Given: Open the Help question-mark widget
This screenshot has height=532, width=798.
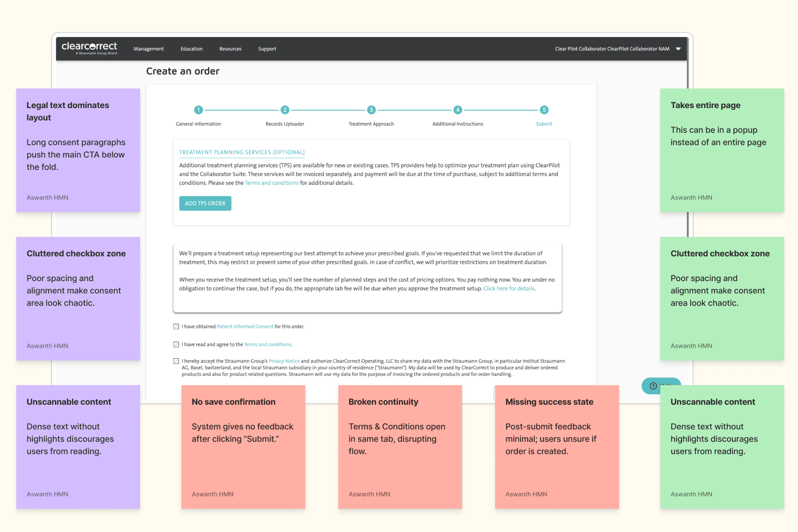Looking at the screenshot, I should click(653, 385).
